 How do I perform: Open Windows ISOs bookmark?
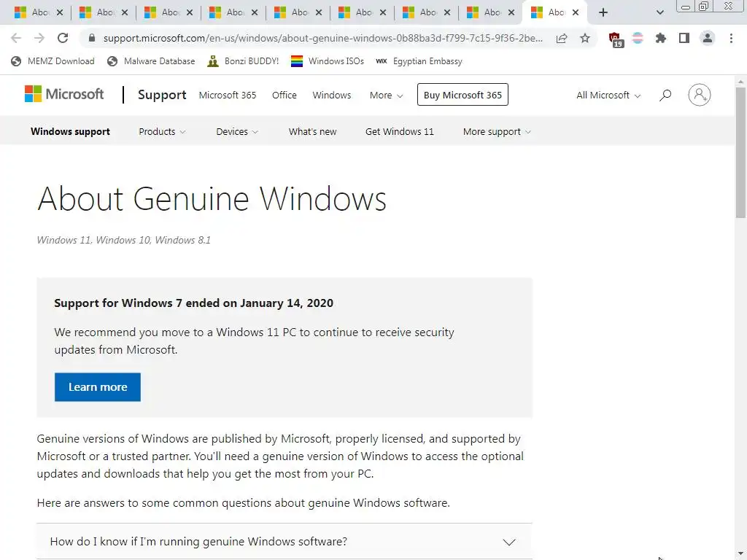tap(328, 61)
